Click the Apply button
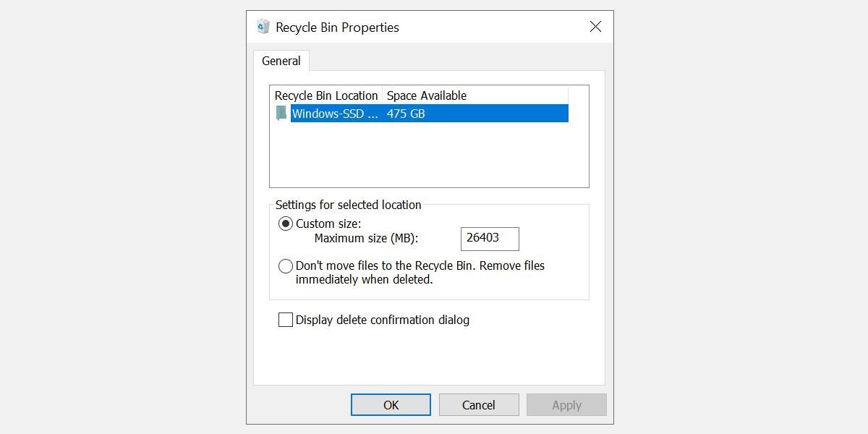The height and width of the screenshot is (434, 868). point(566,405)
